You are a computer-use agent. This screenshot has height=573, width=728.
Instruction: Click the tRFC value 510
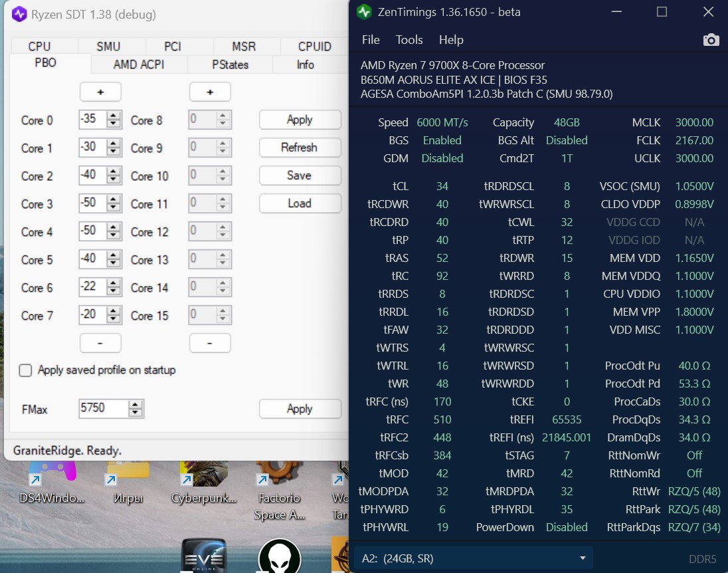[442, 419]
